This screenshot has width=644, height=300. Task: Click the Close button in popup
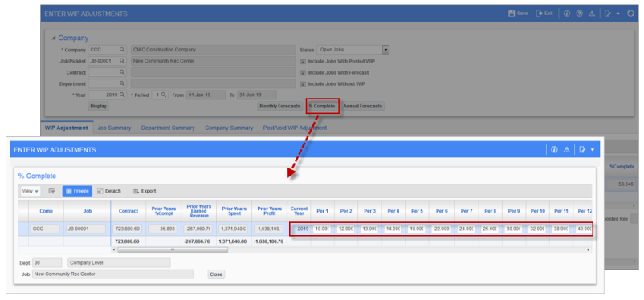coord(216,274)
